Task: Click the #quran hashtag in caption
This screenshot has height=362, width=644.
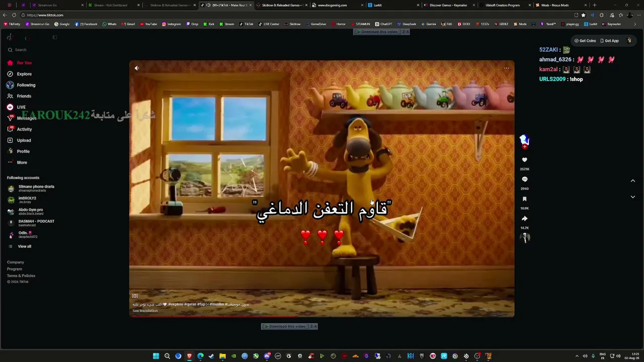Action: pyautogui.click(x=190, y=304)
